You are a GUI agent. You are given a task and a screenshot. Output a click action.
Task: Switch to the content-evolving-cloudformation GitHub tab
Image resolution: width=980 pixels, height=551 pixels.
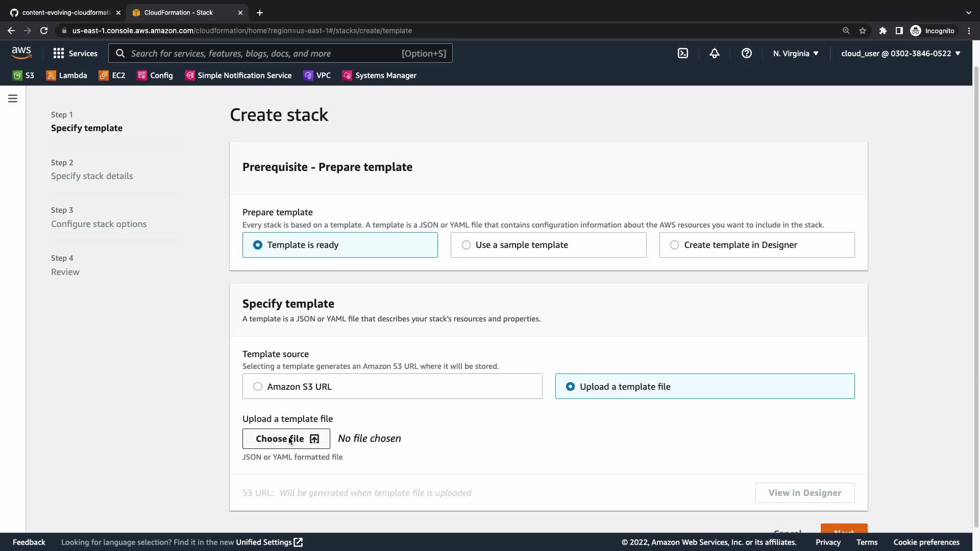(x=64, y=12)
